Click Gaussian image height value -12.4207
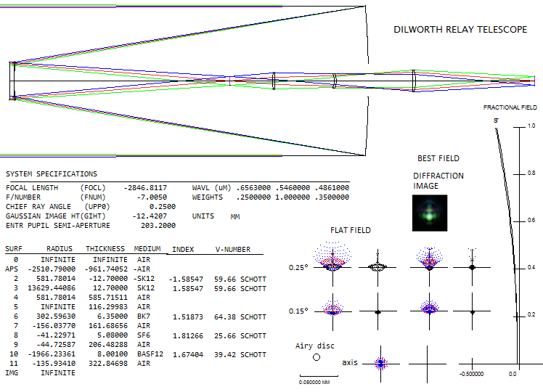Screen dimensions: 543x392 150,216
